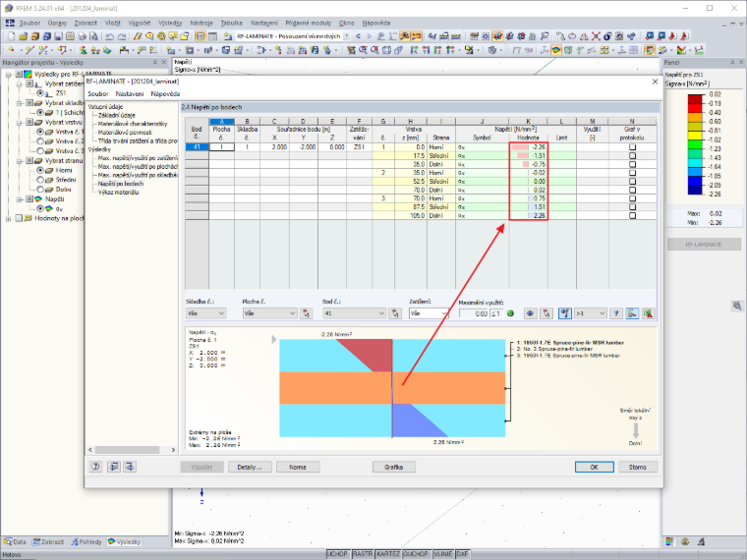Click the previous result arrow beside the RF-LAMINATE combo
The image size is (747, 560).
pyautogui.click(x=358, y=36)
